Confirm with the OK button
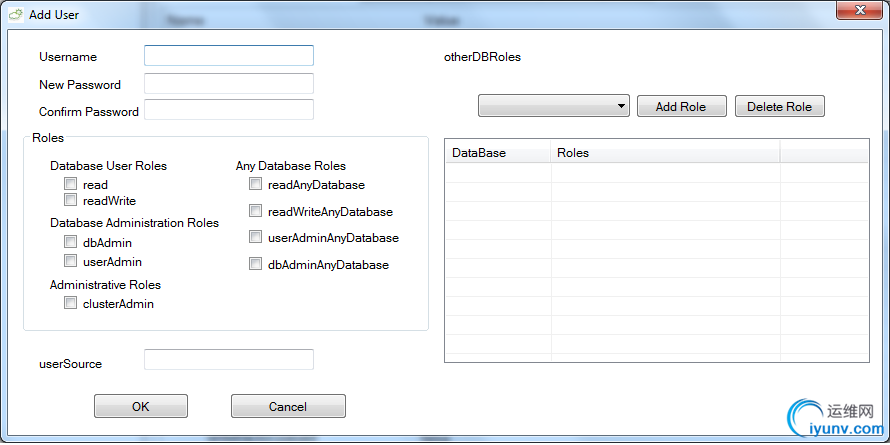The width and height of the screenshot is (890, 445). point(141,406)
